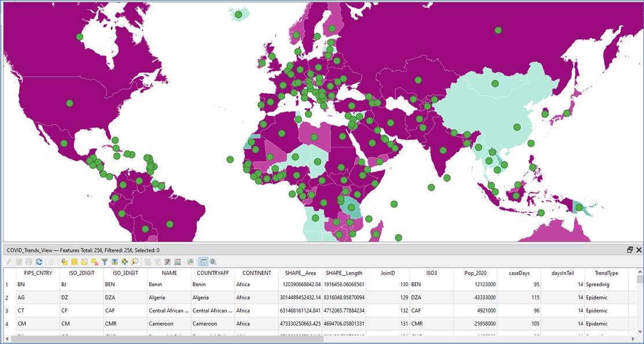Refresh the attribute table
This screenshot has height=344, width=644.
(x=39, y=262)
